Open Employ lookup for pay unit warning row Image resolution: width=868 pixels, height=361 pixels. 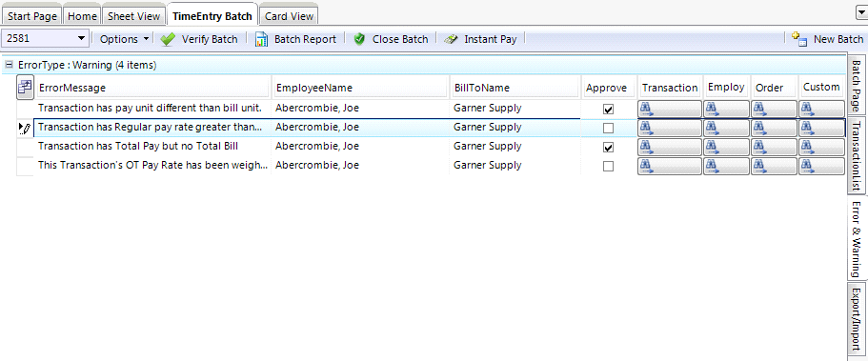coord(726,109)
